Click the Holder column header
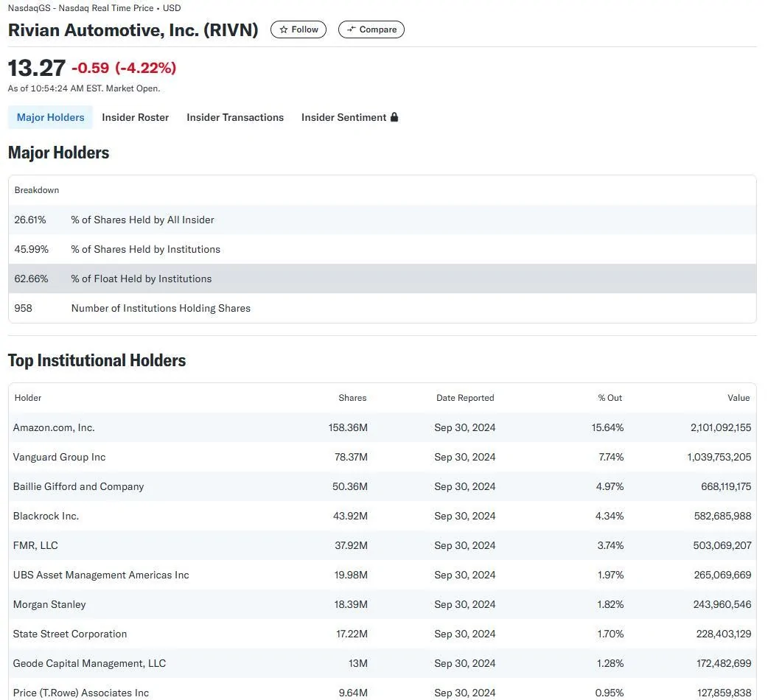 tap(28, 398)
